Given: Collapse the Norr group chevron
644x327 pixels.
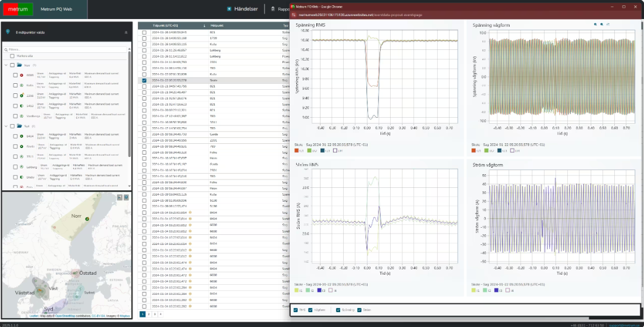Looking at the screenshot, I should pyautogui.click(x=6, y=65).
